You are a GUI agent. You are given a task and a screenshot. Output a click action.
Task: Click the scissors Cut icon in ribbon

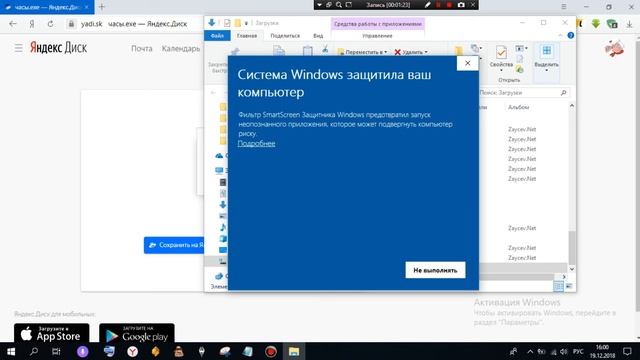(325, 49)
